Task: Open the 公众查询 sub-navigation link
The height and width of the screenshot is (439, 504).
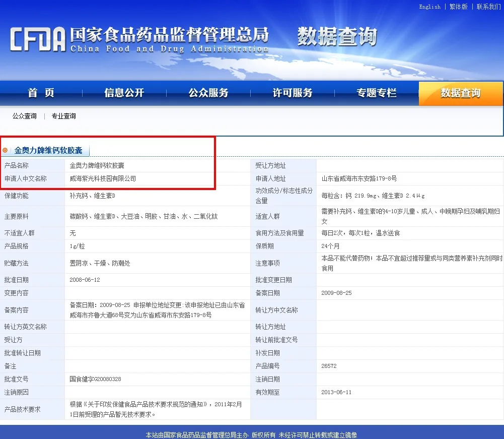Action: pyautogui.click(x=25, y=116)
